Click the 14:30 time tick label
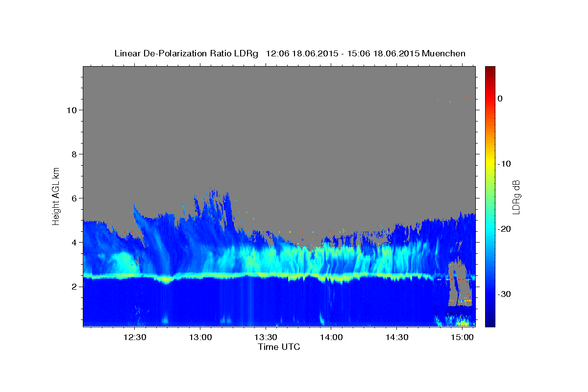The width and height of the screenshot is (588, 392). tap(396, 337)
